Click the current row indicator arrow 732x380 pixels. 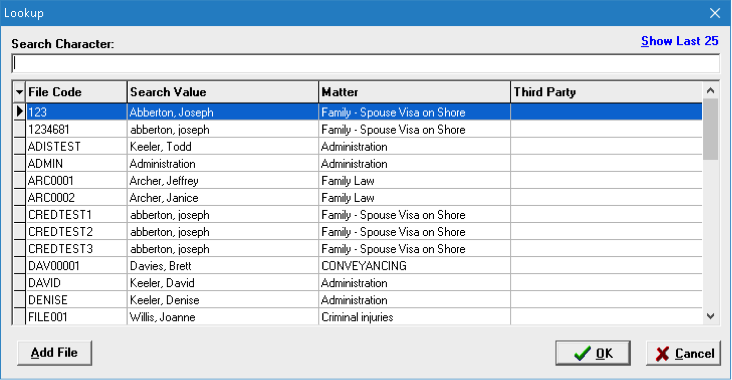pos(19,112)
